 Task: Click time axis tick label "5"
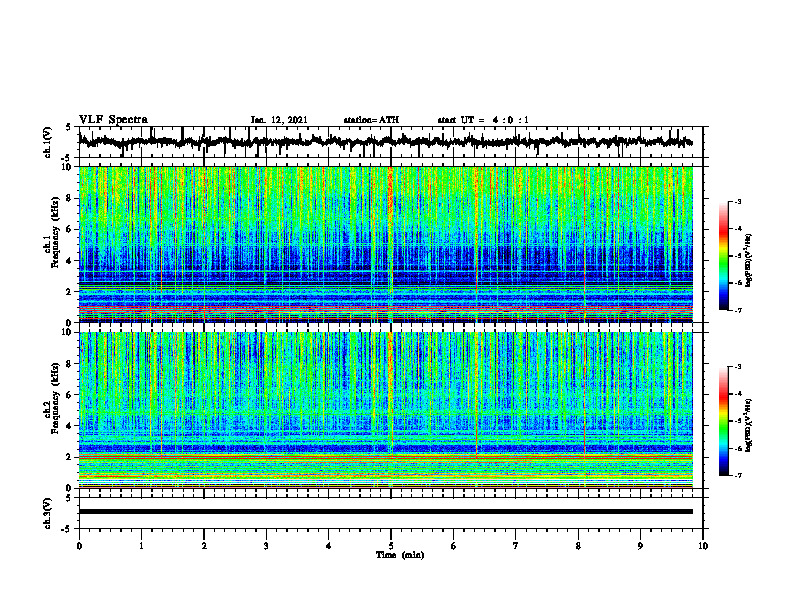[x=391, y=546]
